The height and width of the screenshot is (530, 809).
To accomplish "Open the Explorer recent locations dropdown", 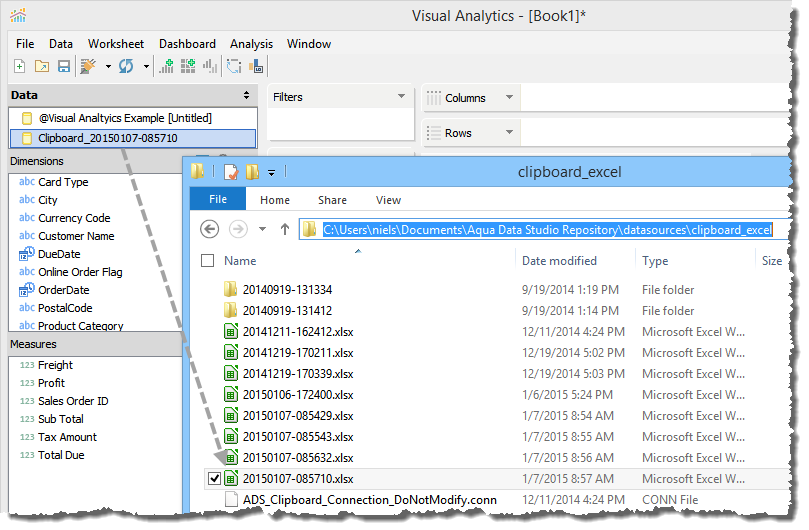I will (262, 229).
